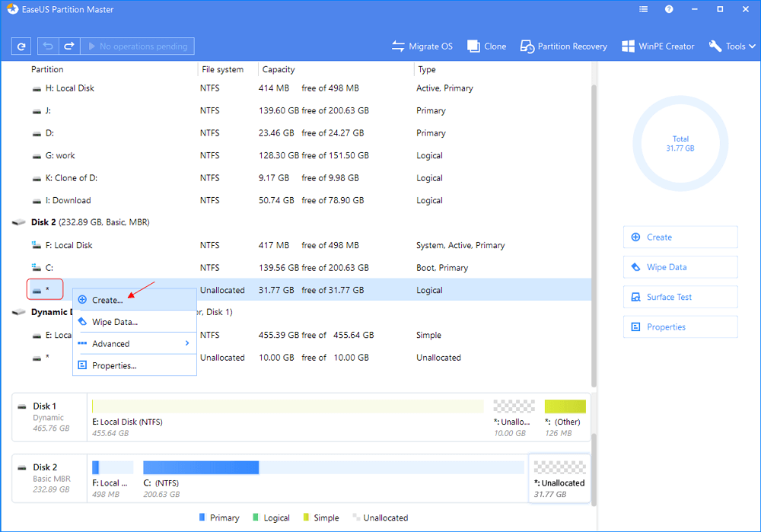This screenshot has height=532, width=761.
Task: Select the F: Local Disk partition
Action: [296, 245]
